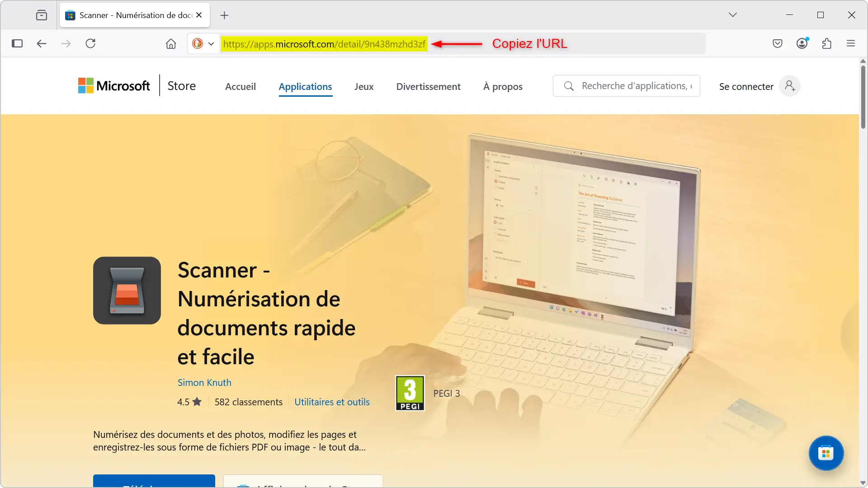Focus the Recherche d'applications search field
The image size is (868, 488).
coord(627,86)
